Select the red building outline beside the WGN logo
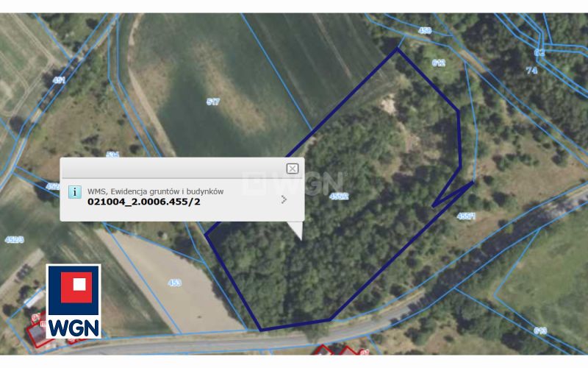The image size is (588, 368). coord(37,334)
